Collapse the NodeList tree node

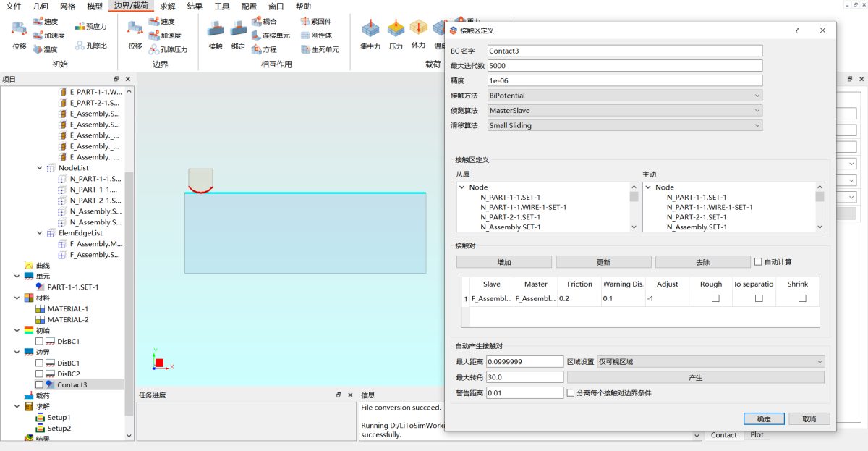coord(40,168)
